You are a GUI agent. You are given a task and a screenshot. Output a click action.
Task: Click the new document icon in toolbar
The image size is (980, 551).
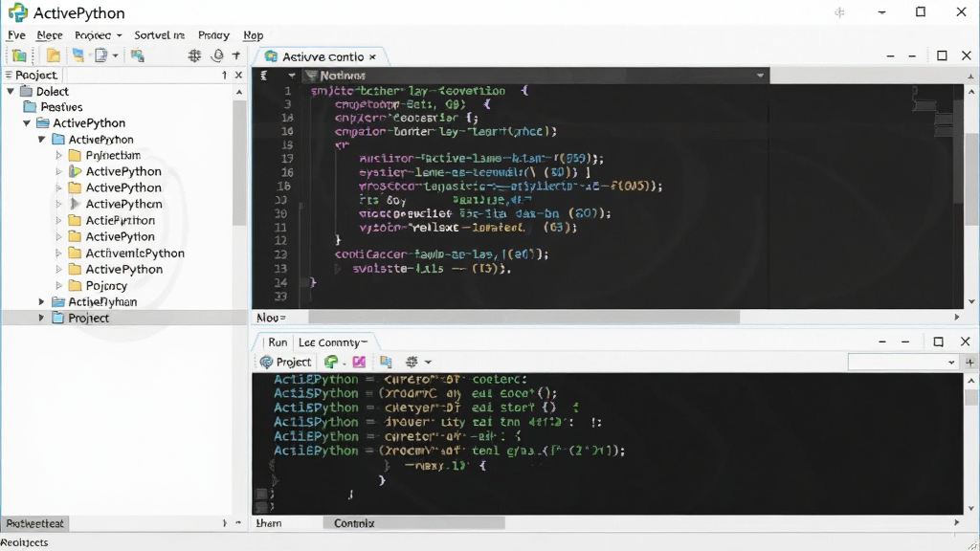coord(100,55)
